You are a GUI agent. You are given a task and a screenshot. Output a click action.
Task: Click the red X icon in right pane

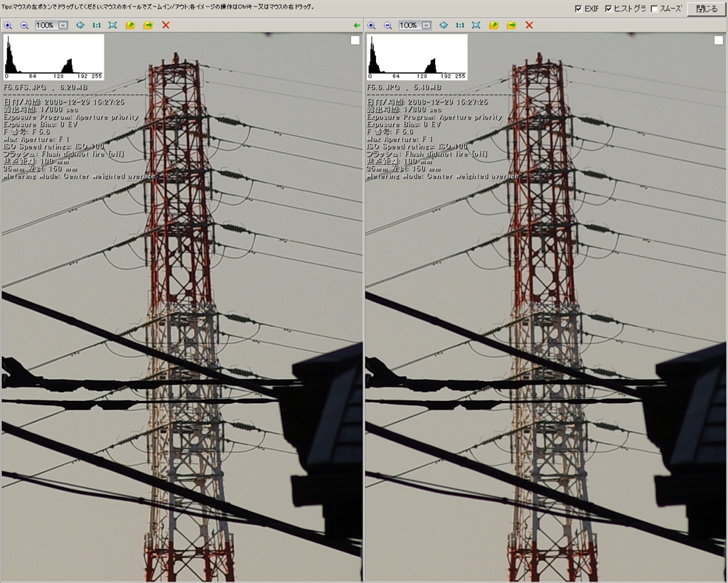click(529, 26)
